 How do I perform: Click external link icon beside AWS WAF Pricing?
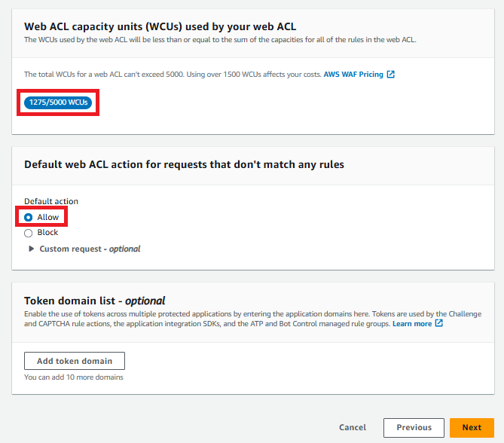click(x=390, y=75)
